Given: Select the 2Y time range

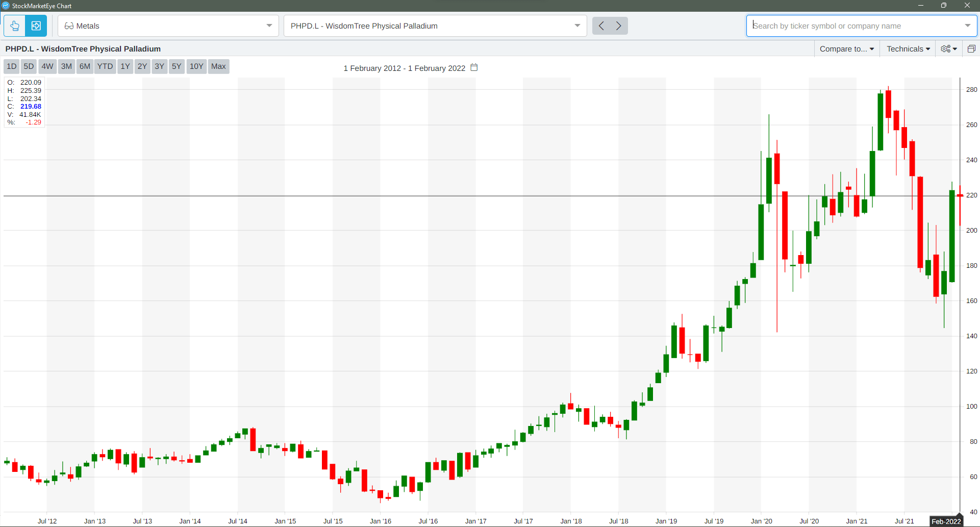Looking at the screenshot, I should click(x=142, y=66).
